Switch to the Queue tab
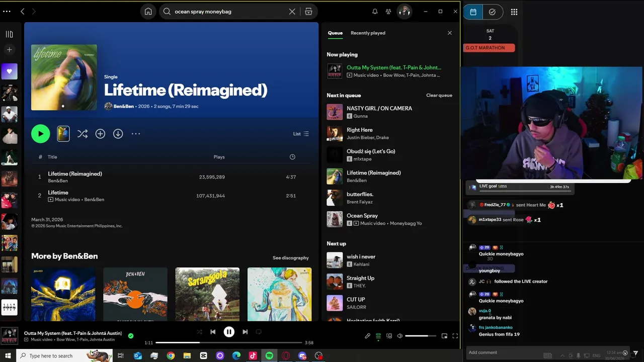This screenshot has width=644, height=362. pyautogui.click(x=335, y=33)
